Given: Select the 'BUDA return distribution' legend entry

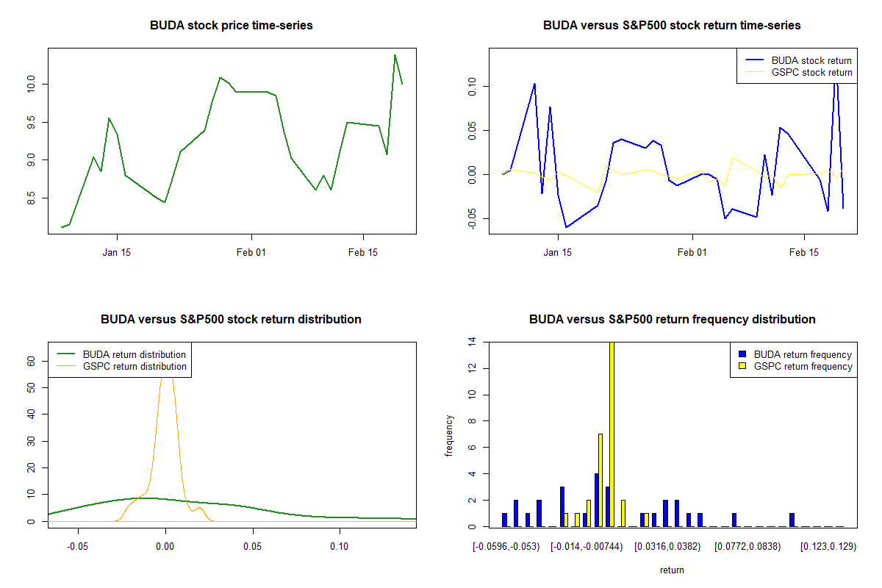Looking at the screenshot, I should (x=135, y=355).
